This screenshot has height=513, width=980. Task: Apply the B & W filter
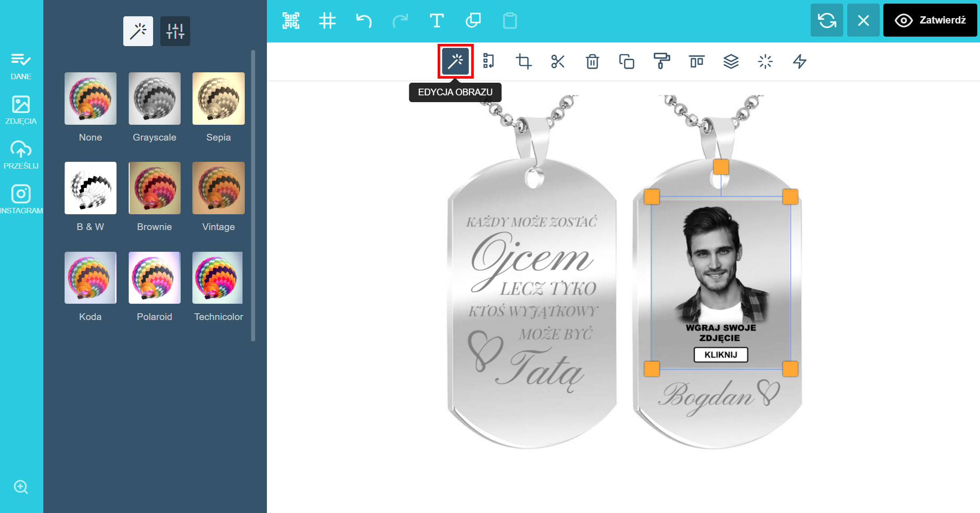(90, 188)
